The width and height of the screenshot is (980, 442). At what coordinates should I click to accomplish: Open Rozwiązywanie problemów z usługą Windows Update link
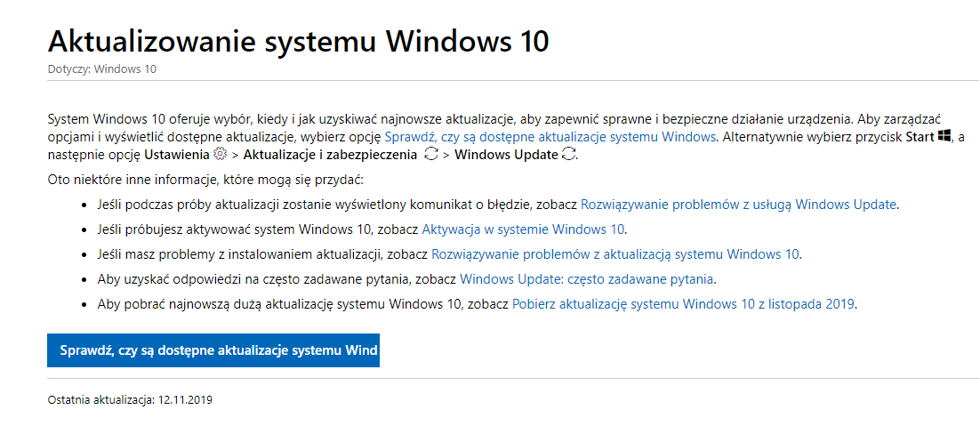tap(739, 204)
